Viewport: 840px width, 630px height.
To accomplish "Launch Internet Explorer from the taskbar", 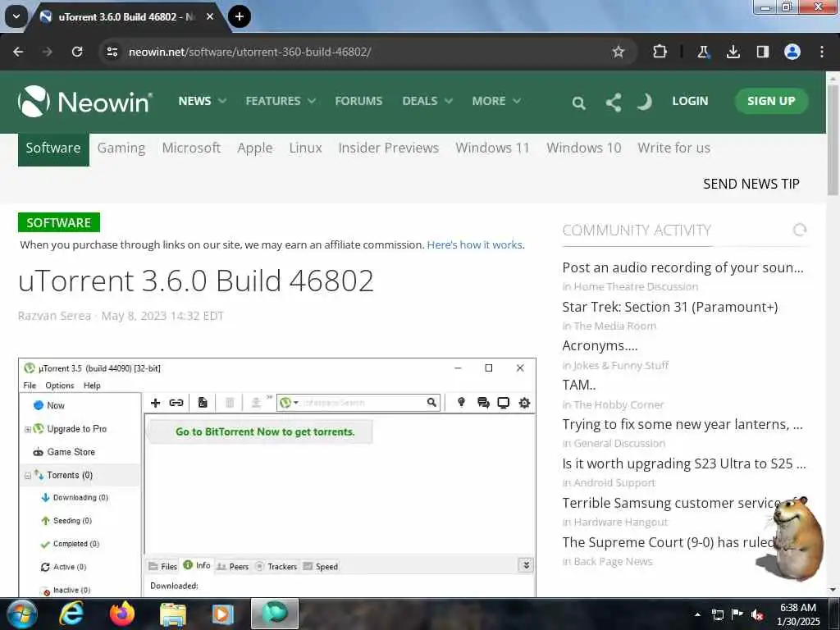I will [x=71, y=614].
